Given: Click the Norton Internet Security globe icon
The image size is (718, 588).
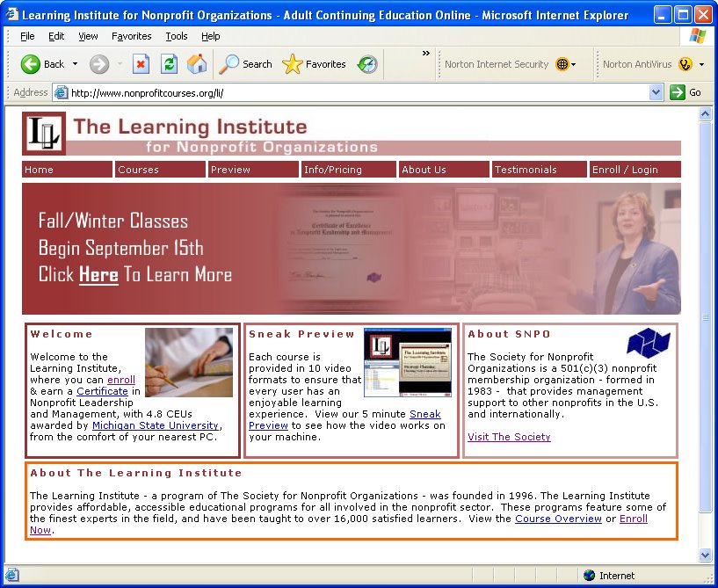Looking at the screenshot, I should coord(562,64).
